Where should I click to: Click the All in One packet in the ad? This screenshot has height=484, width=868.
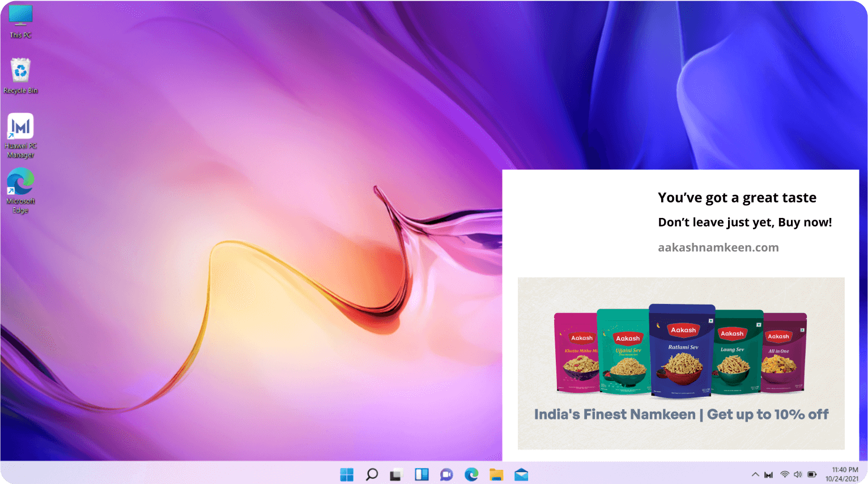[784, 353]
